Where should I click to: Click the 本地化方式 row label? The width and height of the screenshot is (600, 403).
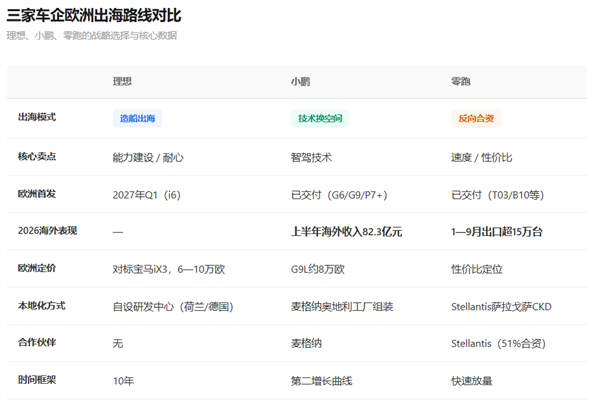pos(42,306)
